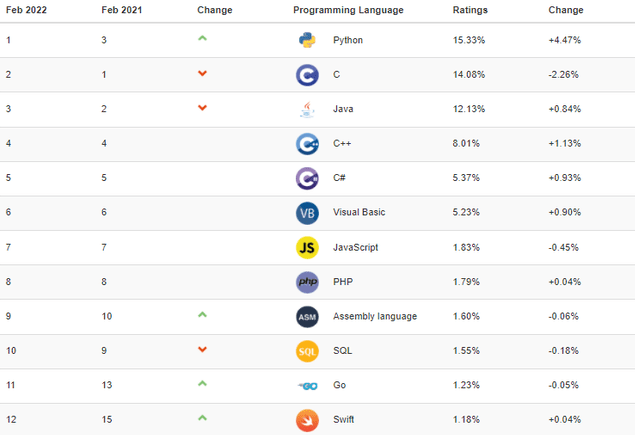Image resolution: width=635 pixels, height=435 pixels.
Task: Click the Go gopher logo icon
Action: click(x=307, y=386)
